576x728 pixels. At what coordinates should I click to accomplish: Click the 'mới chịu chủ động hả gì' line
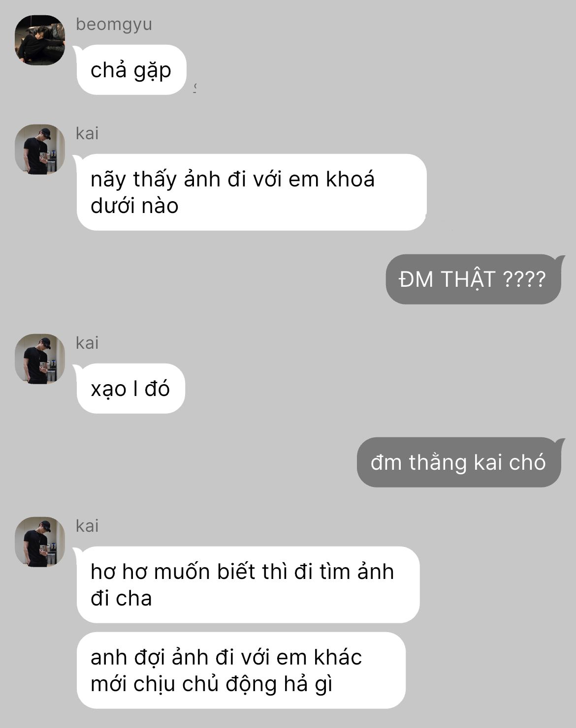click(x=212, y=684)
